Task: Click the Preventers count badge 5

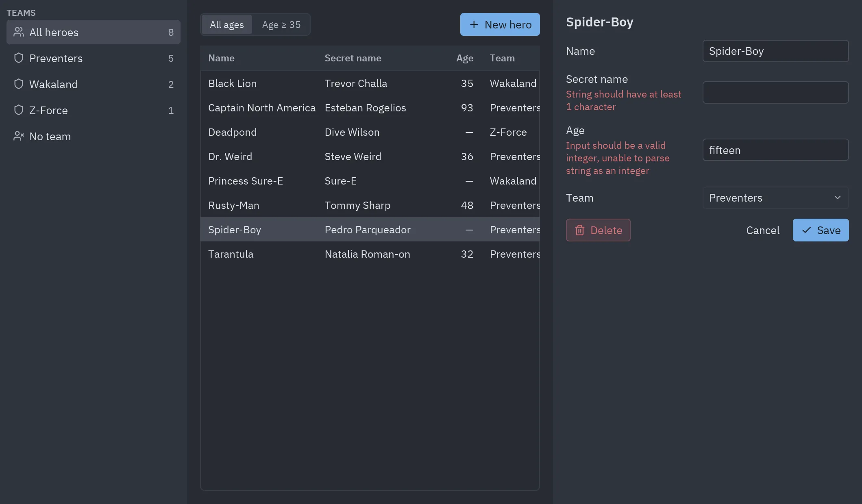Action: pyautogui.click(x=171, y=58)
